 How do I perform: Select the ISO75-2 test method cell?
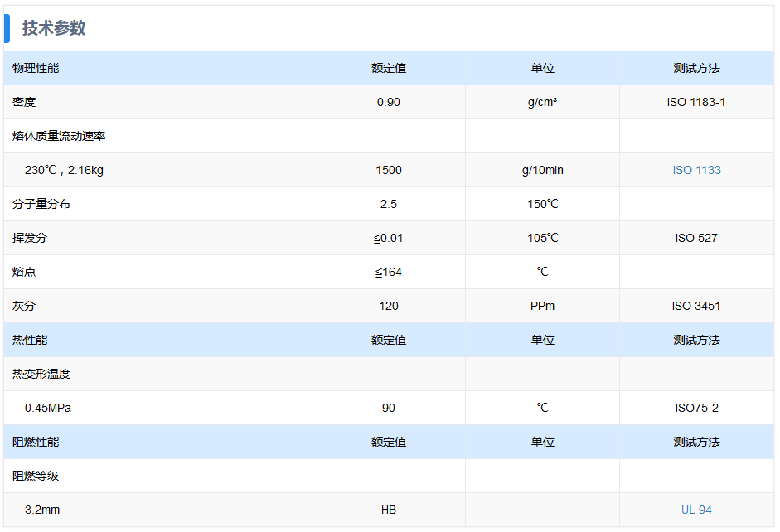pyautogui.click(x=696, y=408)
